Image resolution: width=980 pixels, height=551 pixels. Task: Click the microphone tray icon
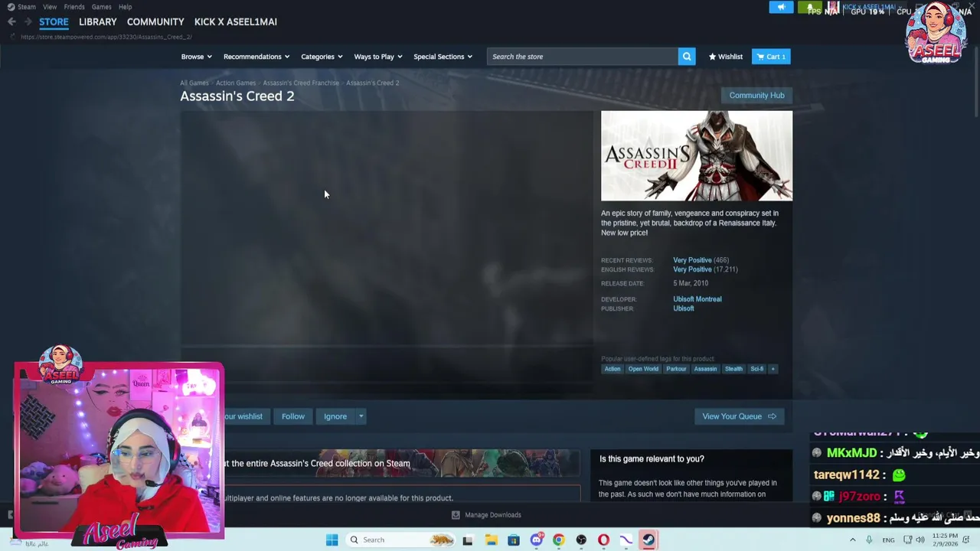(869, 540)
